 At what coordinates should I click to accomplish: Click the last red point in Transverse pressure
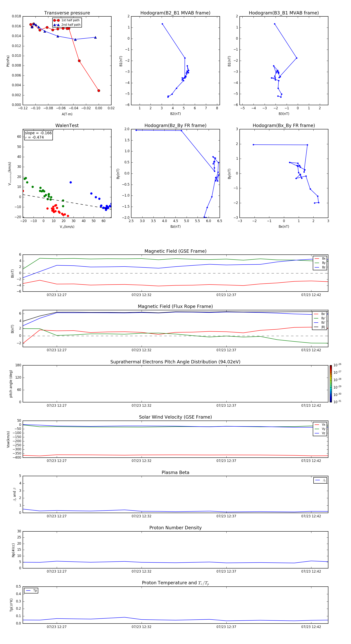pyautogui.click(x=99, y=91)
